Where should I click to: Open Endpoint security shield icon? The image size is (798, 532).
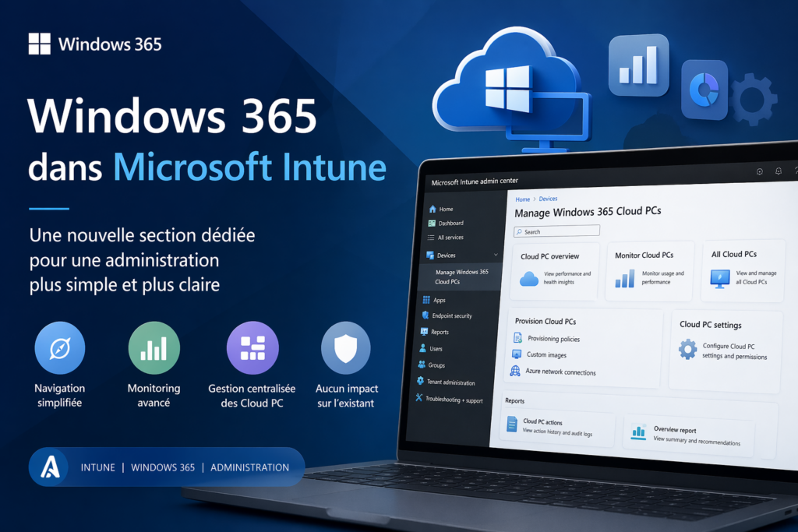click(425, 315)
